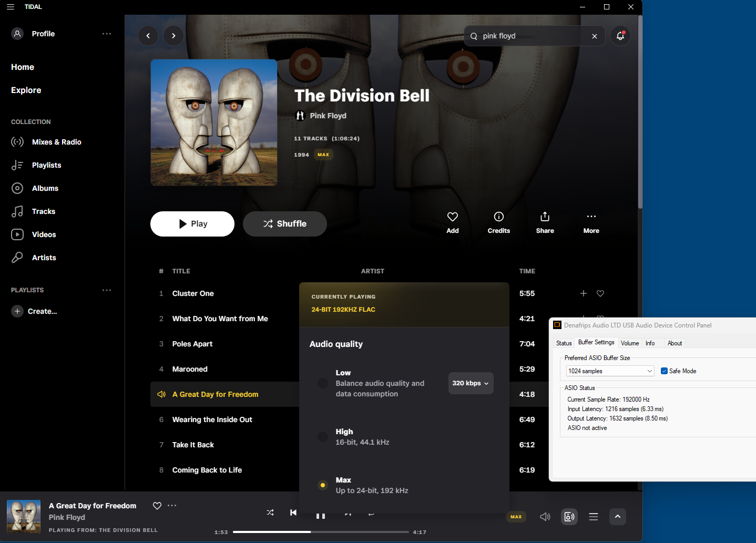
Task: Open the Playlists section in sidebar
Action: tap(46, 165)
